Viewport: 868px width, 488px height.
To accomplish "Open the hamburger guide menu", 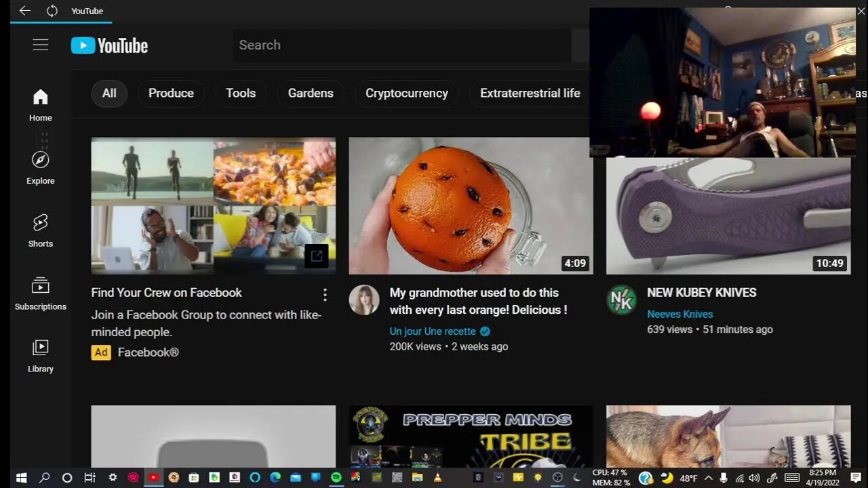I will [x=41, y=45].
